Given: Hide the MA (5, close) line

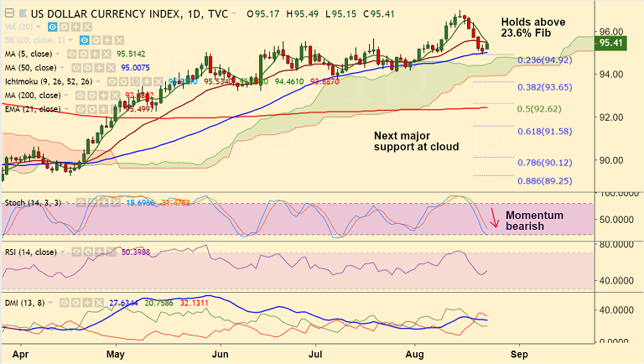Looking at the screenshot, I should [72, 54].
